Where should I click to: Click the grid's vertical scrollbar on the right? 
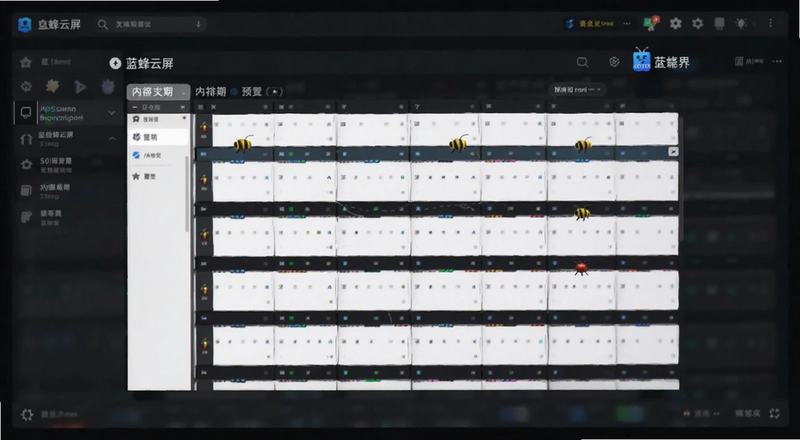(x=681, y=179)
